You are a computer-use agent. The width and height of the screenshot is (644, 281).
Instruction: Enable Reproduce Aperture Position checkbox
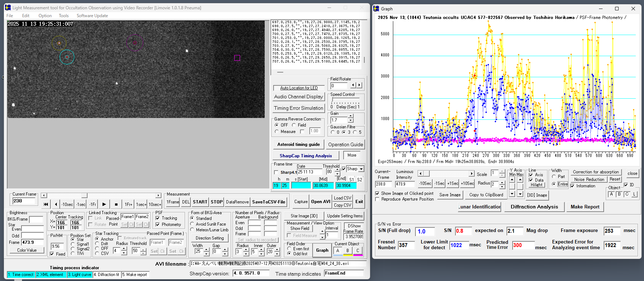pyautogui.click(x=378, y=199)
